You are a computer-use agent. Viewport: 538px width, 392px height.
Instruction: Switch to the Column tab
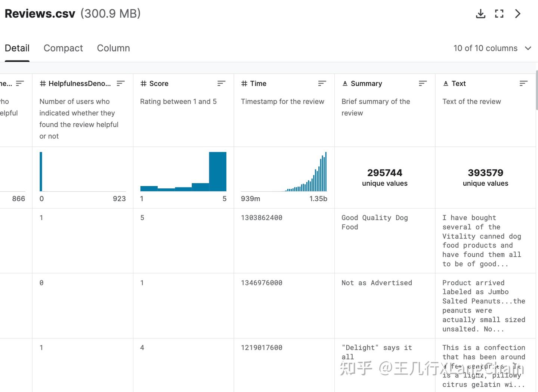pyautogui.click(x=113, y=48)
